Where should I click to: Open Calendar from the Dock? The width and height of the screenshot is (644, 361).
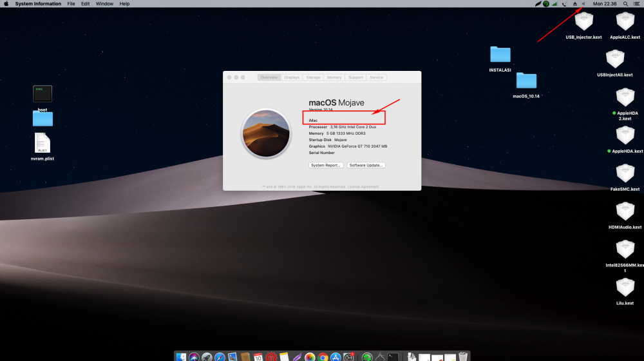coord(258,356)
